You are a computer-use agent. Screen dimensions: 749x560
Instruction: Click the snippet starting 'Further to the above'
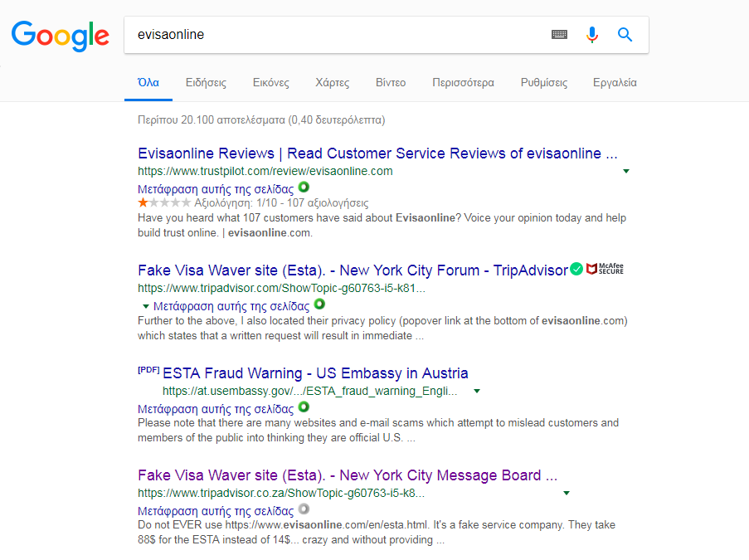tap(382, 328)
